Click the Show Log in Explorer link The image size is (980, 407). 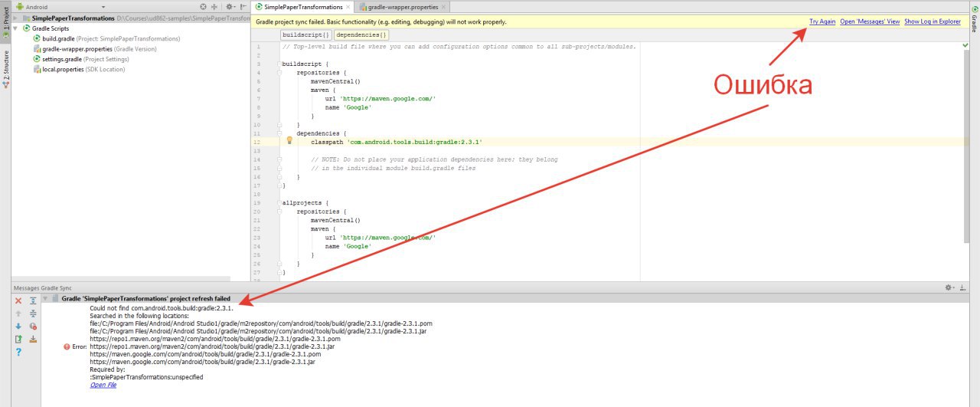(x=933, y=21)
